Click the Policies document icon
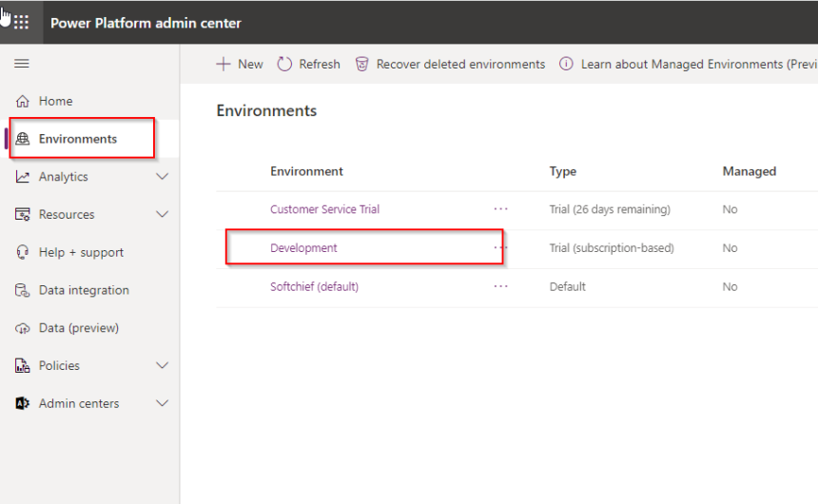Viewport: 818px width, 504px height. click(x=23, y=366)
